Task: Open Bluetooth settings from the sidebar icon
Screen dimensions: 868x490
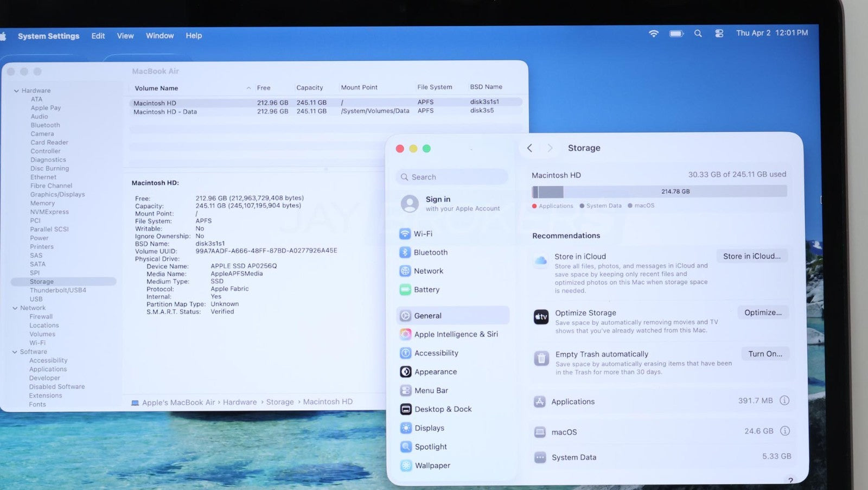Action: [405, 252]
